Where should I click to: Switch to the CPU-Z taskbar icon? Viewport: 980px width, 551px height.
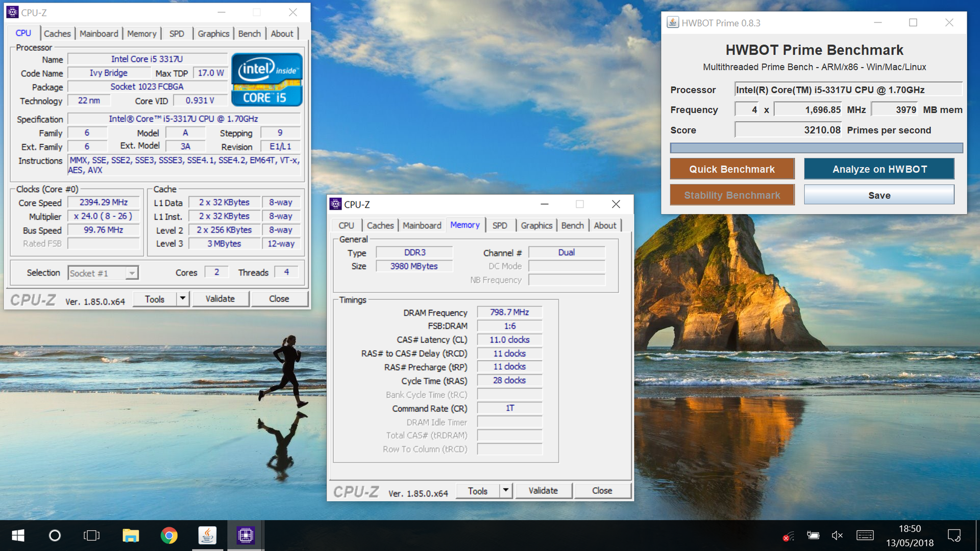(x=246, y=535)
